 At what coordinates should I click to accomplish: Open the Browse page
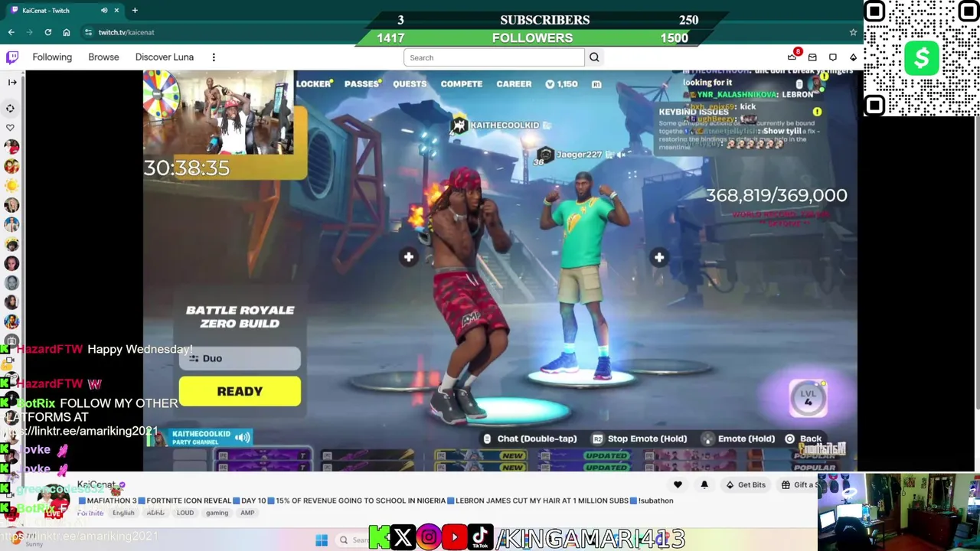103,57
